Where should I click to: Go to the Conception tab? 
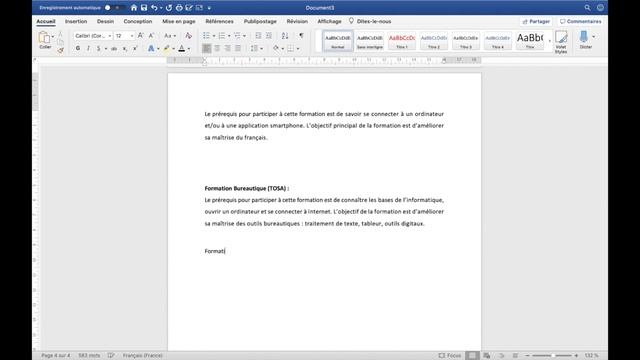[x=138, y=21]
